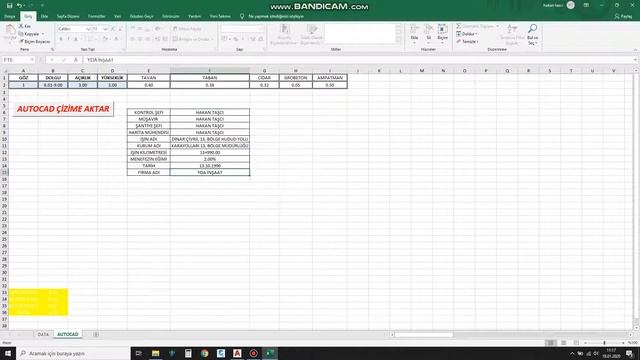Click the formula bar containing YDA İNŞAAT
This screenshot has height=360, width=640.
pos(359,60)
